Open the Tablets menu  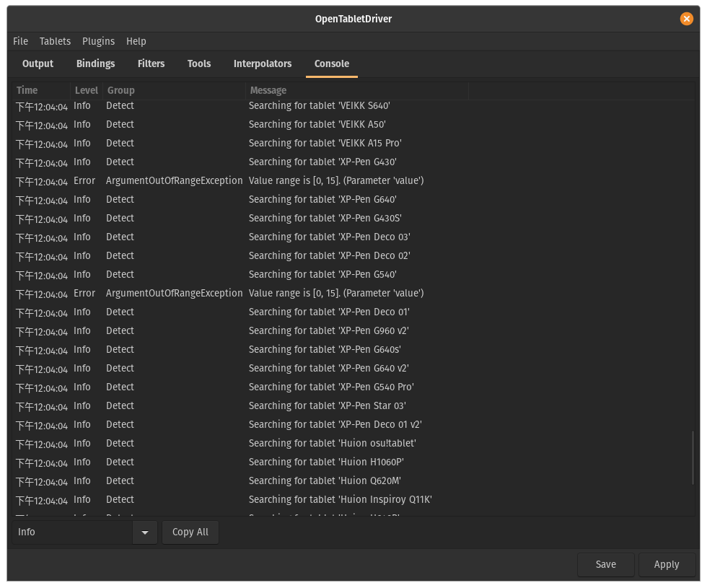pyautogui.click(x=55, y=41)
